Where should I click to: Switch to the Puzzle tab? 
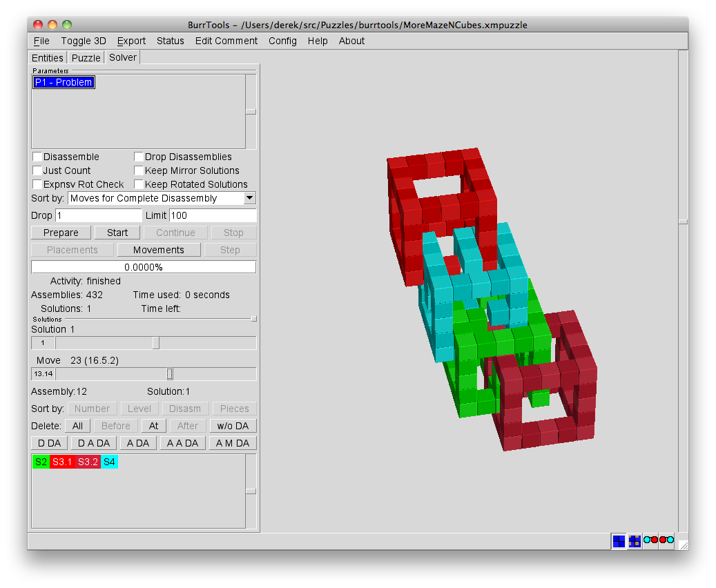pyautogui.click(x=85, y=57)
